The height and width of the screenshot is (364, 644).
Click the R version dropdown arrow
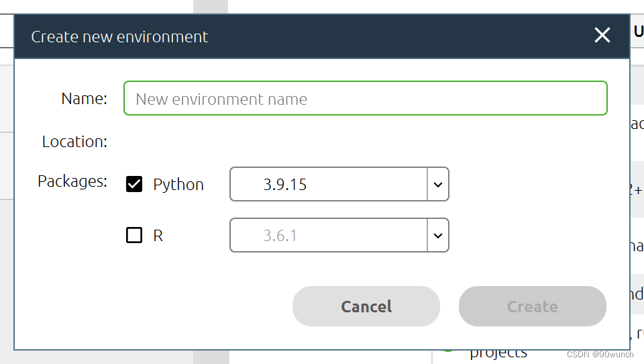(x=438, y=235)
